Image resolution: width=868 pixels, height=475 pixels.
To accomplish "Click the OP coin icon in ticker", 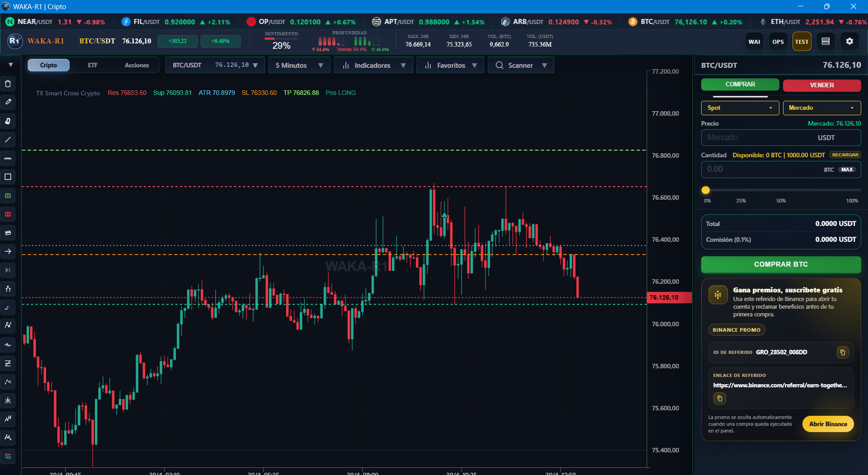I will [x=251, y=22].
